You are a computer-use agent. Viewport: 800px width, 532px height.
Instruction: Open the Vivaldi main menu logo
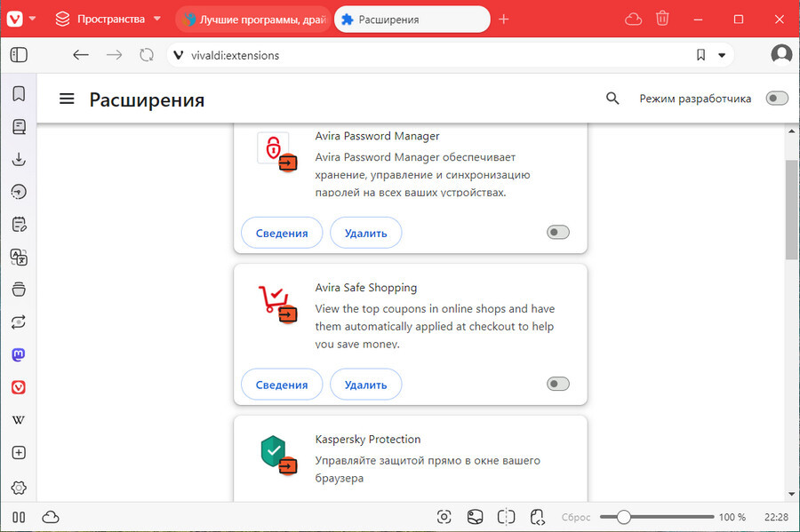click(14, 20)
